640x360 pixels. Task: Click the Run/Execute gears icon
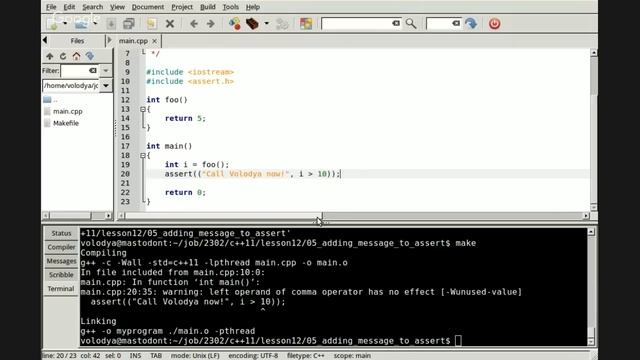(x=282, y=24)
